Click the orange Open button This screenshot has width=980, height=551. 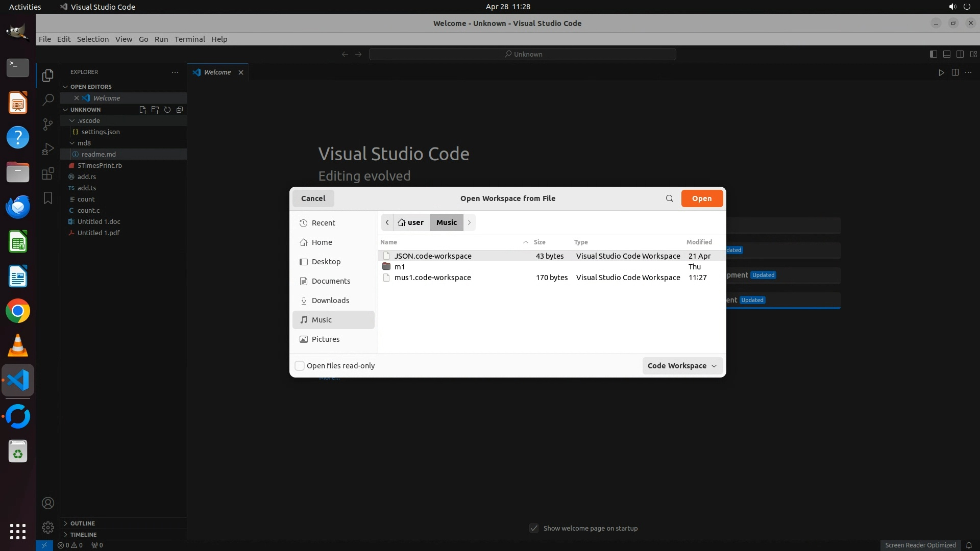[701, 198]
